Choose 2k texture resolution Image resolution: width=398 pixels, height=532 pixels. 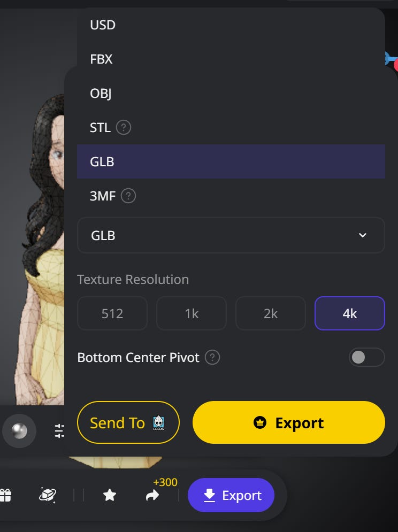click(271, 313)
